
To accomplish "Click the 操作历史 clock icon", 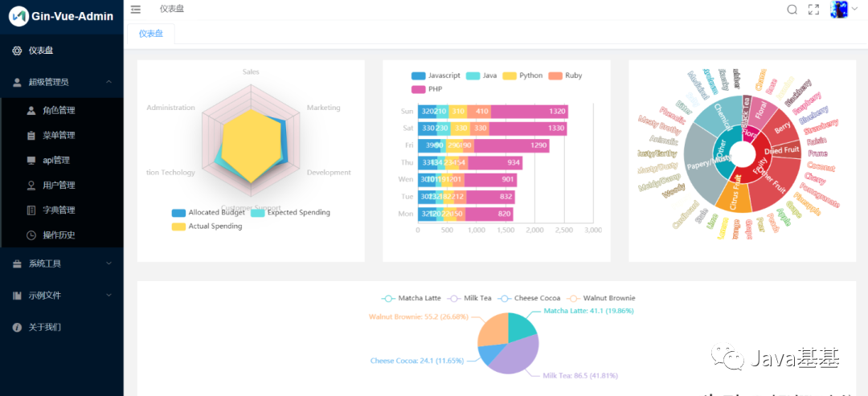I will 31,235.
